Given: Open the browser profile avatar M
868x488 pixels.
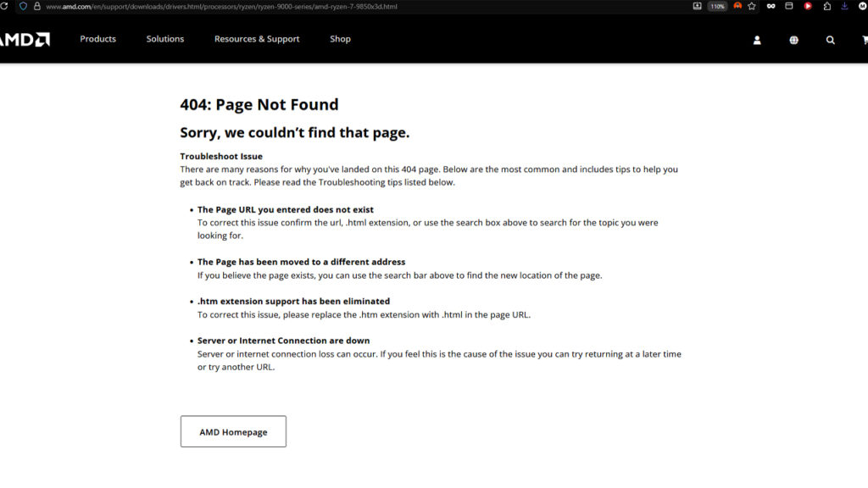Looking at the screenshot, I should click(862, 6).
